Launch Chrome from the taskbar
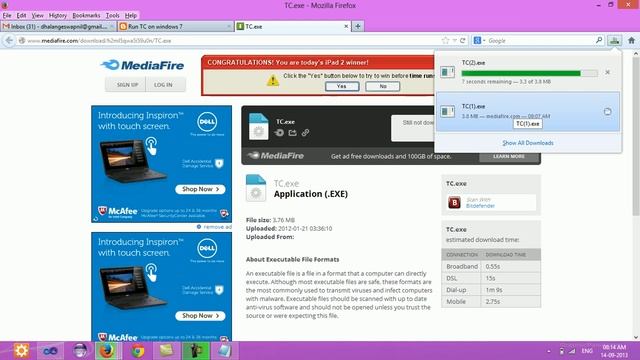Viewport: 640px width, 360px height. coord(138,351)
